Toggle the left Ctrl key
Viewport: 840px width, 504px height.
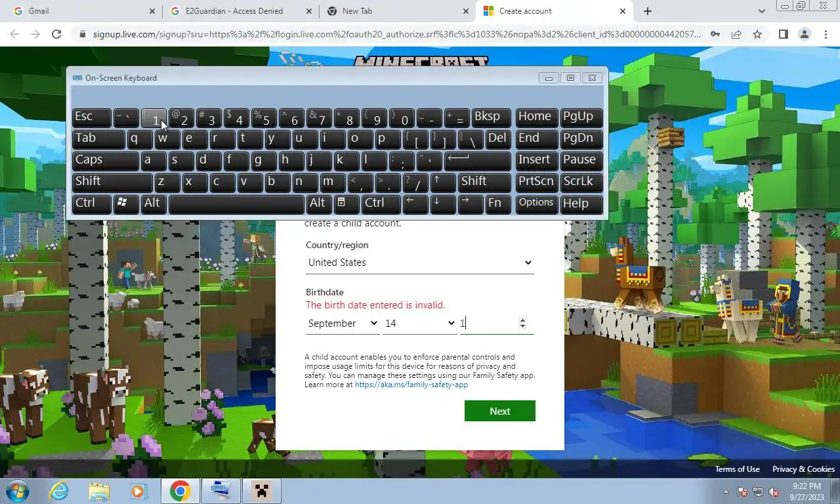(91, 204)
